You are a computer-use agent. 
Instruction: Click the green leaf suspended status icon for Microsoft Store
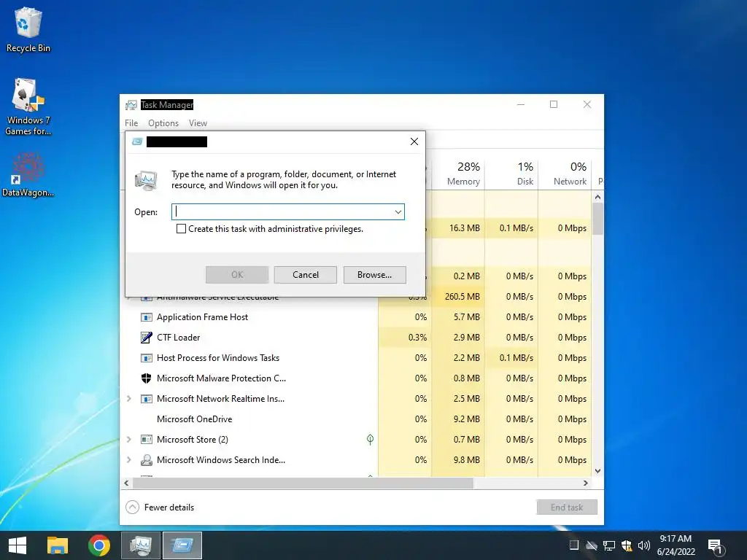[370, 439]
